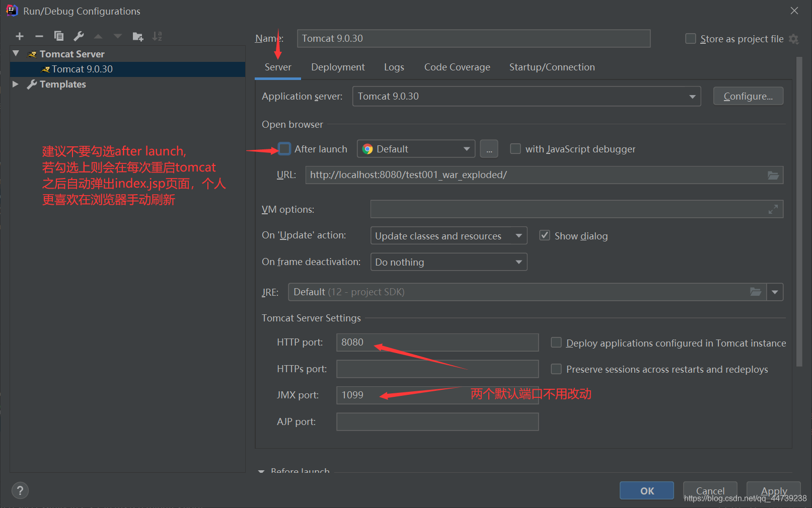Screen dimensions: 812x508
Task: Click Name input field
Action: 474,38
